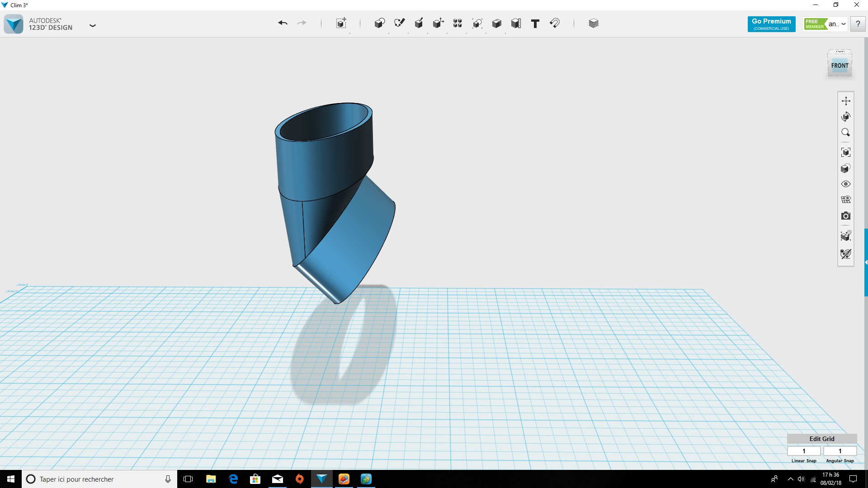This screenshot has height=488, width=868.
Task: Click the Fit to view icon
Action: (x=846, y=152)
